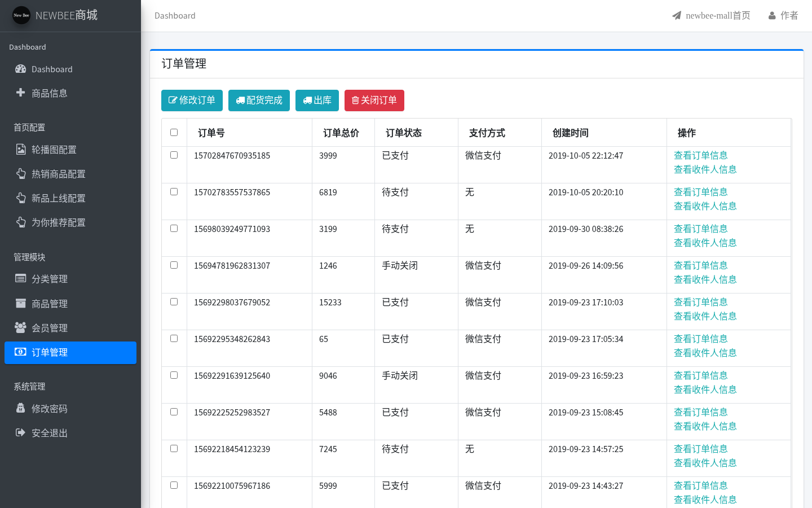This screenshot has height=508, width=812.
Task: Click the Dashboard gauge icon in sidebar
Action: point(21,69)
